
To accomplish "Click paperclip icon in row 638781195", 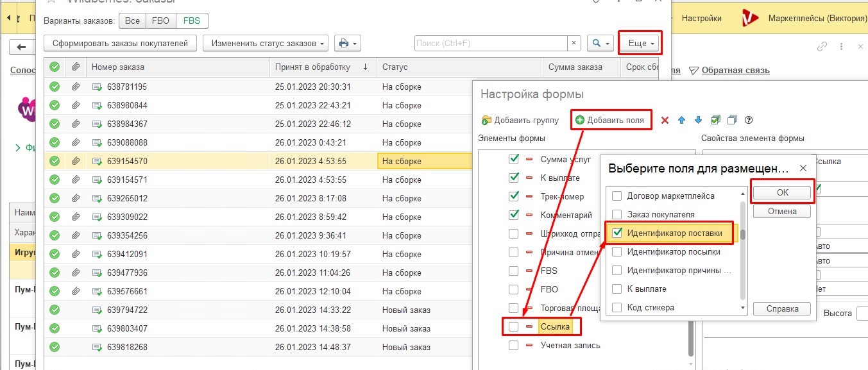I will pos(75,87).
